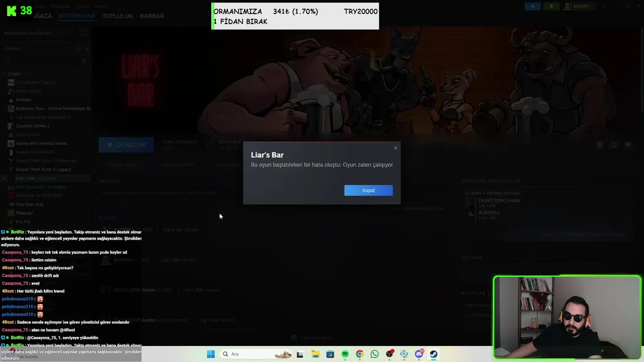644x362 pixels.
Task: Open Steam announcements megaphone icon
Action: [x=532, y=6]
